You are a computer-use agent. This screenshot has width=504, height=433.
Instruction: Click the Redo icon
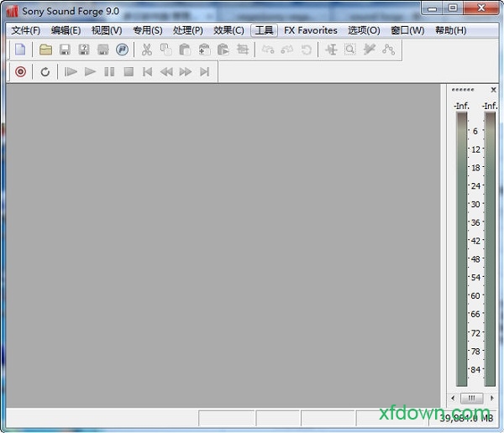(287, 50)
